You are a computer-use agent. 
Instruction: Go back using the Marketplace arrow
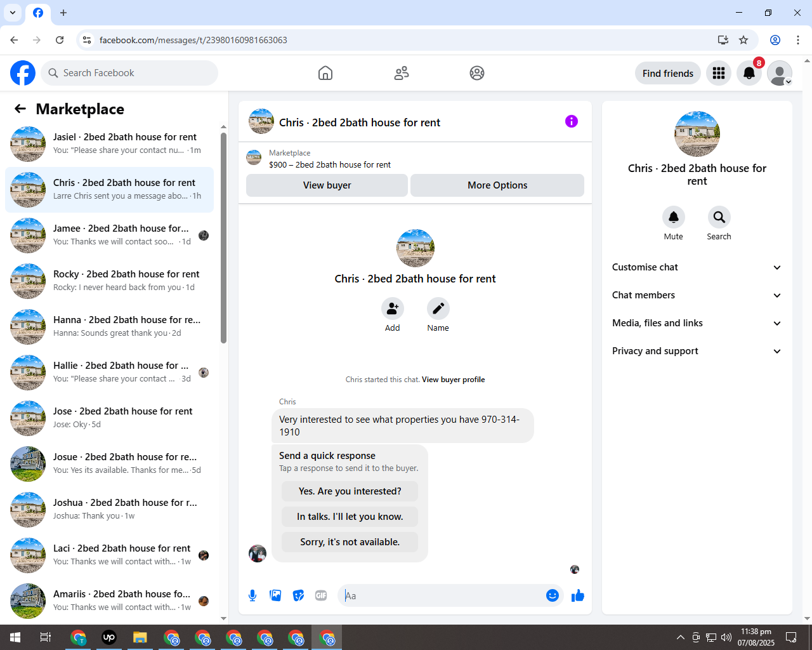20,109
